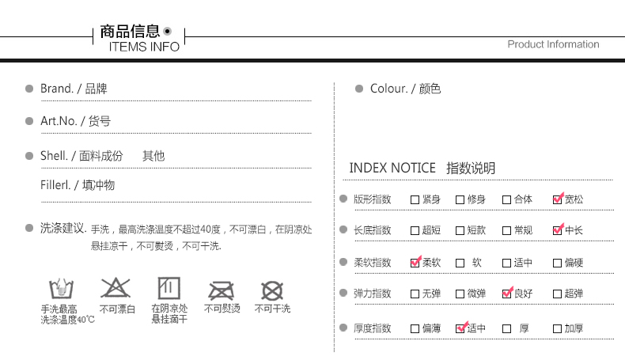Image resolution: width=625 pixels, height=364 pixels.
Task: Click the Art.No. / 货号 label
Action: pyautogui.click(x=75, y=121)
